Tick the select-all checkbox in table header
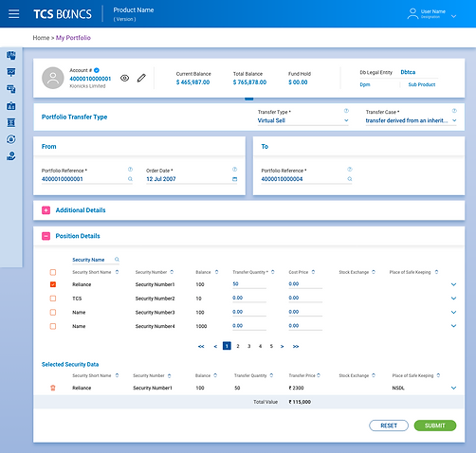This screenshot has height=453, width=476. coord(53,272)
